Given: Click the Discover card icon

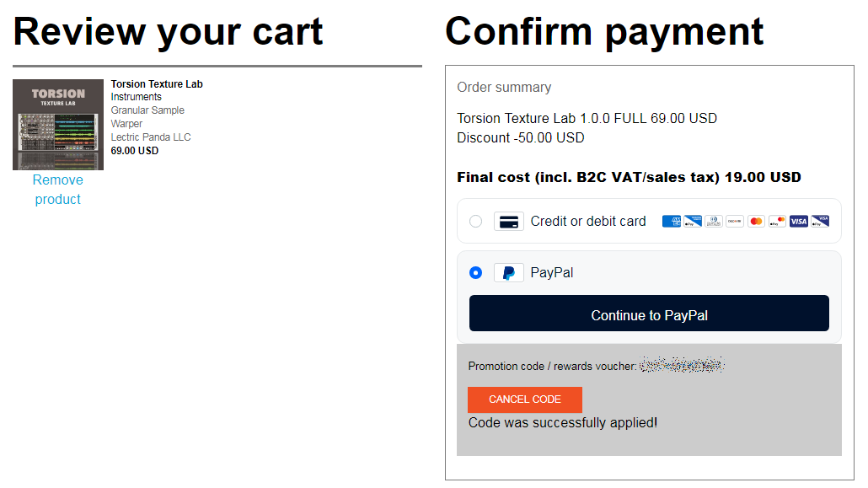Looking at the screenshot, I should pyautogui.click(x=735, y=222).
